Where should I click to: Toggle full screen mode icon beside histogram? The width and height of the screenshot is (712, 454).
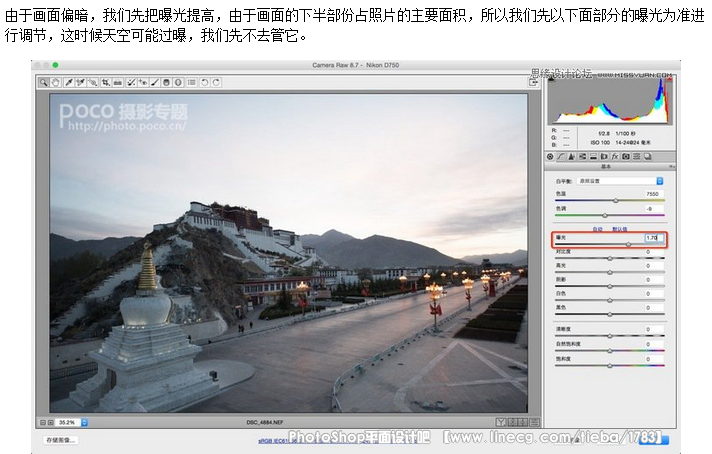point(534,83)
